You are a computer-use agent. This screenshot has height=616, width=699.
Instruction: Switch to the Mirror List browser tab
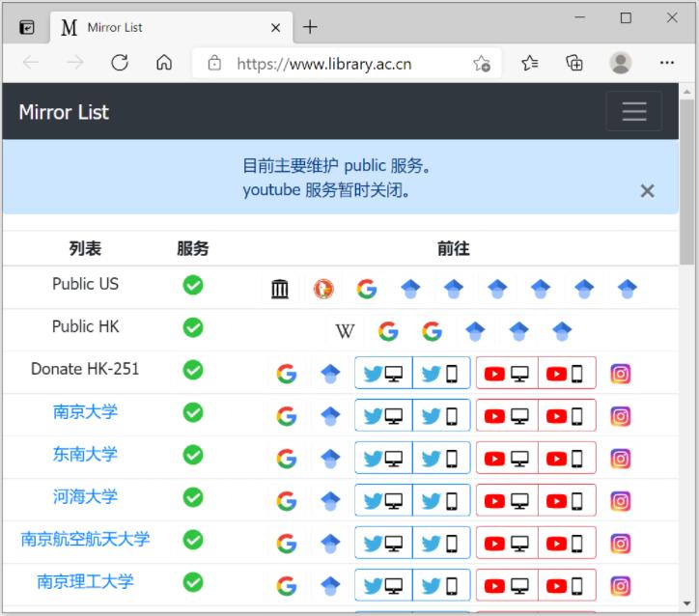(164, 27)
